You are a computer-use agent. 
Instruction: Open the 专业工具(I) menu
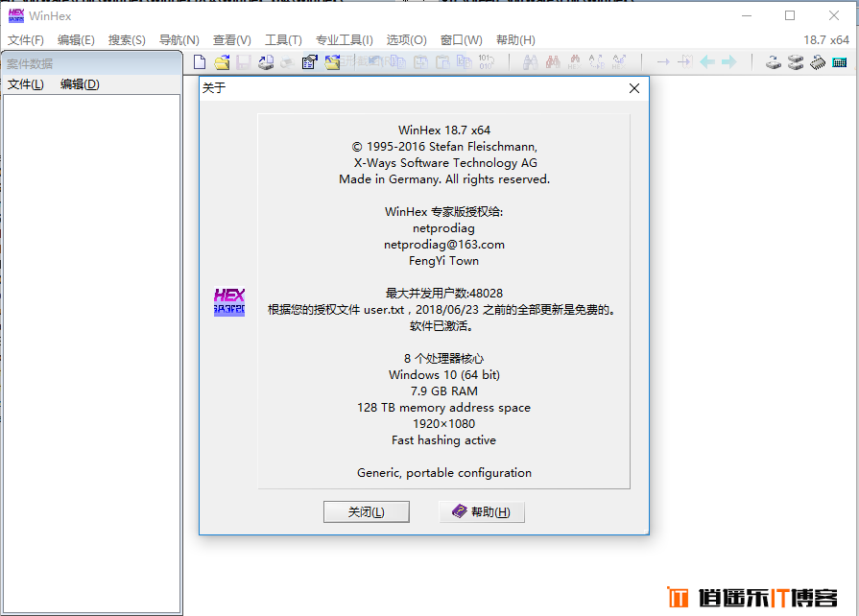coord(344,40)
